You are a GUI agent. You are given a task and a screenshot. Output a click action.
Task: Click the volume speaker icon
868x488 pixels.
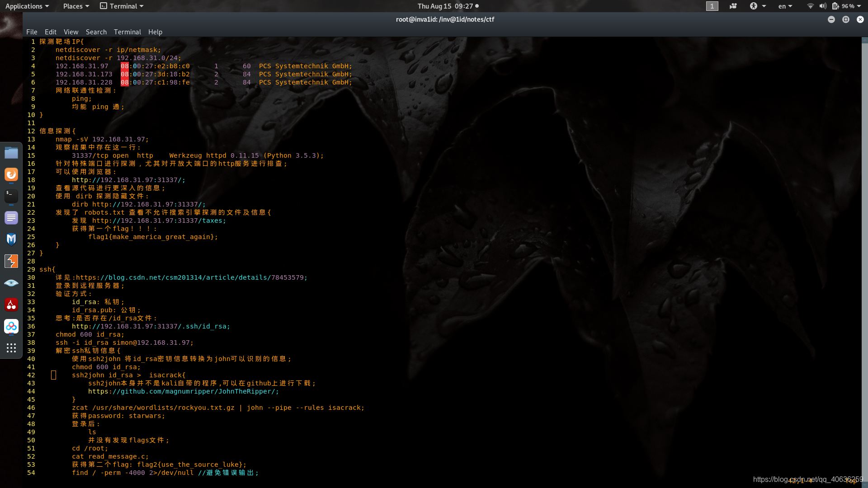823,6
